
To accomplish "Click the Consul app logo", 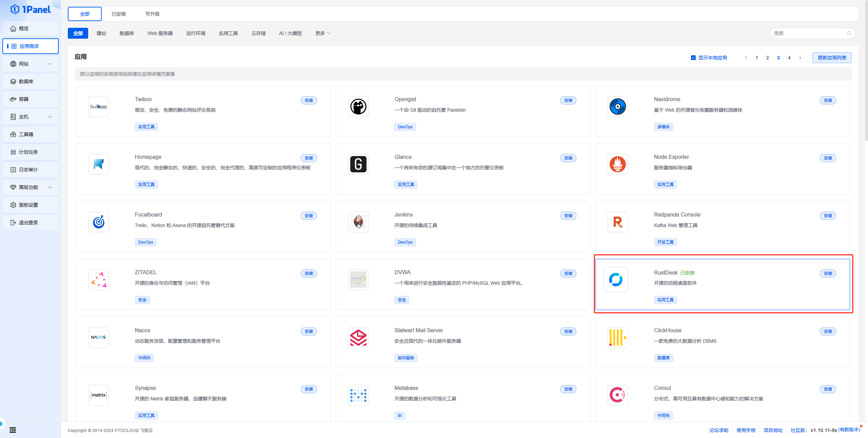I will click(x=618, y=395).
